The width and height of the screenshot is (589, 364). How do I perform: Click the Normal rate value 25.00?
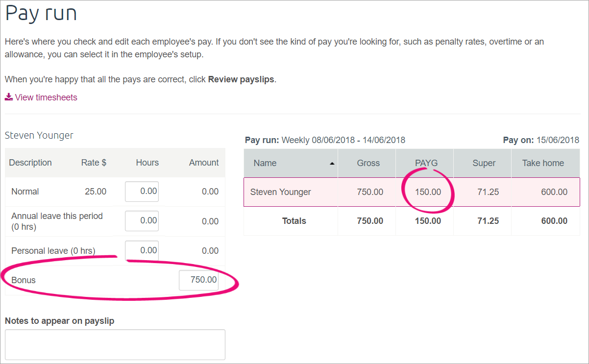tap(96, 192)
